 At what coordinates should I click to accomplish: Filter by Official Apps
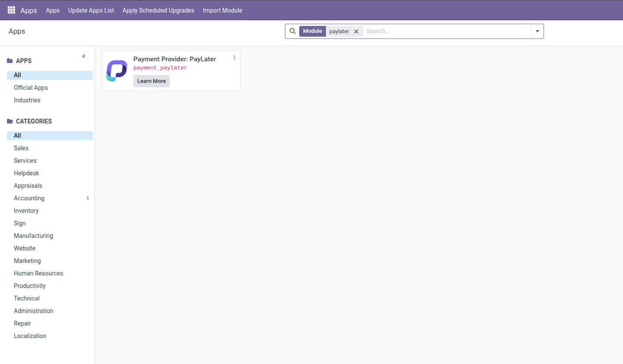click(x=50, y=88)
